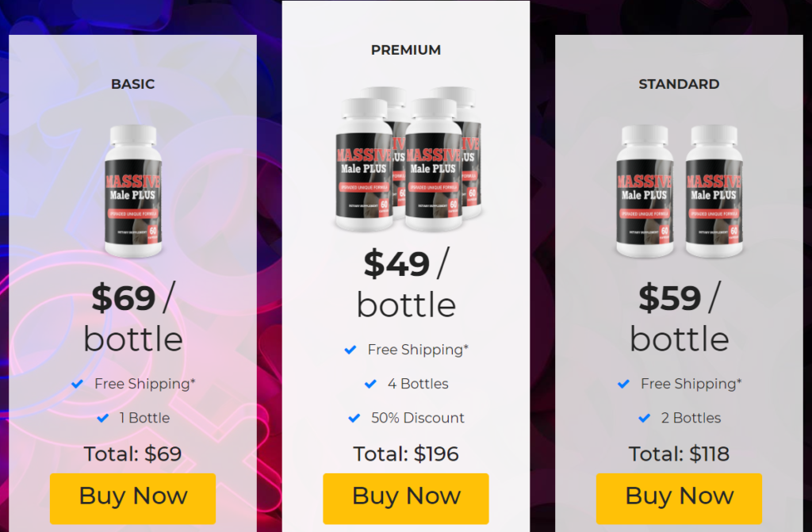Click Buy Now under Standard package

679,499
